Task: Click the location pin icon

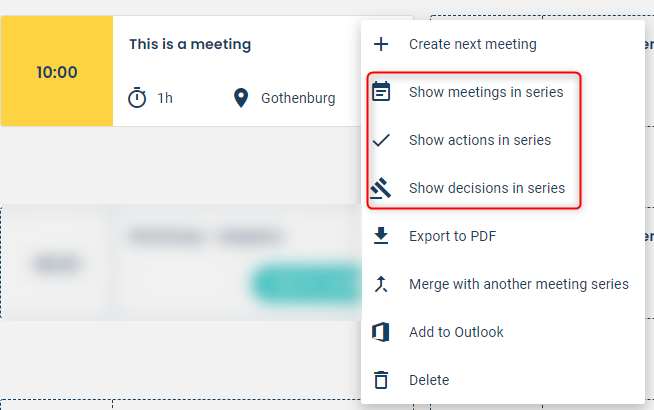Action: (241, 98)
